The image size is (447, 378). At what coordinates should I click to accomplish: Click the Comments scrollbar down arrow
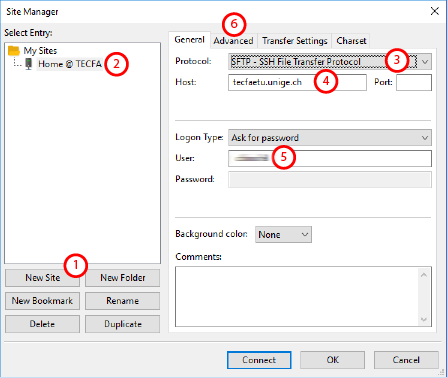[x=424, y=319]
